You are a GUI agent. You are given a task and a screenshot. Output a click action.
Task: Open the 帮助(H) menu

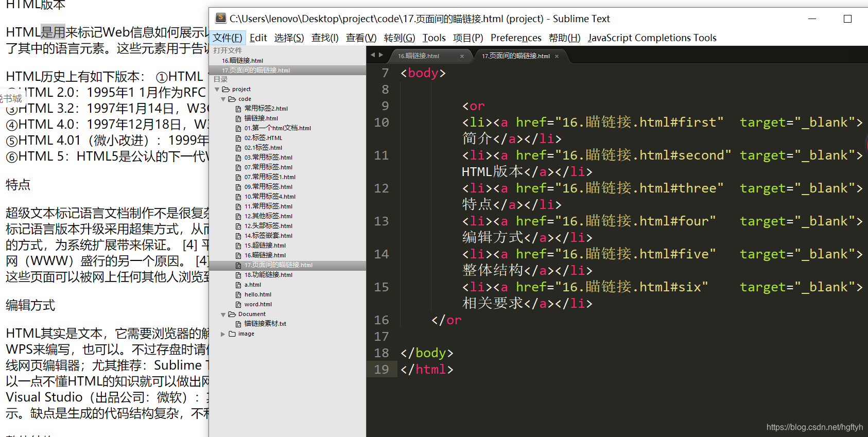(564, 38)
